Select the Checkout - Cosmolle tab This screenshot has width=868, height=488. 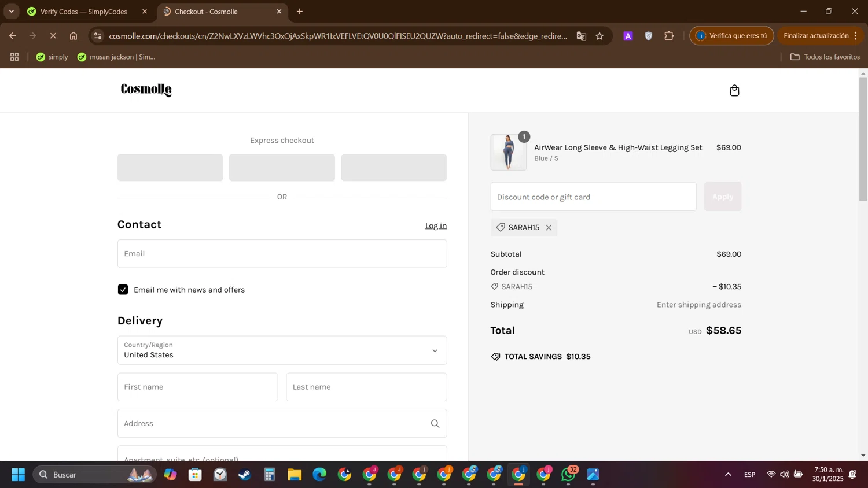pyautogui.click(x=207, y=12)
